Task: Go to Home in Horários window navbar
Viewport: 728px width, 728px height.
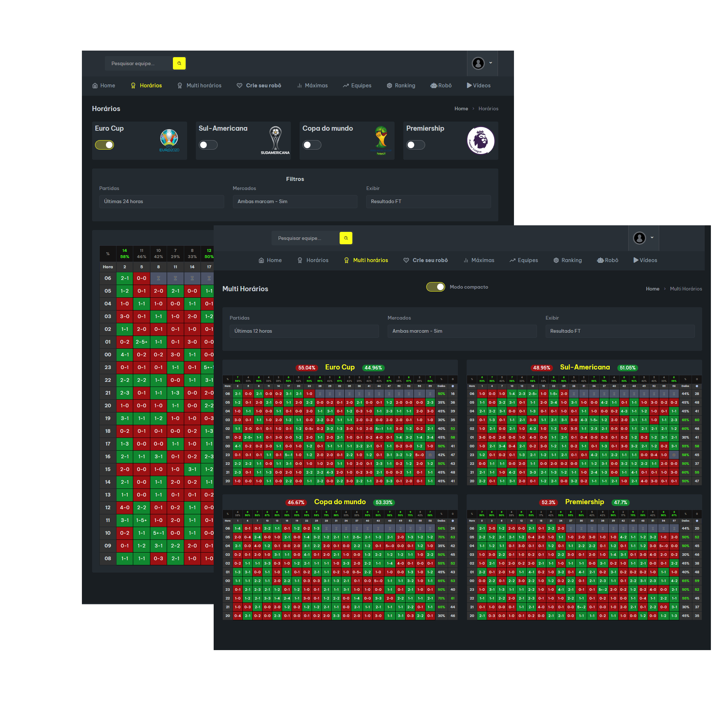Action: tap(104, 86)
